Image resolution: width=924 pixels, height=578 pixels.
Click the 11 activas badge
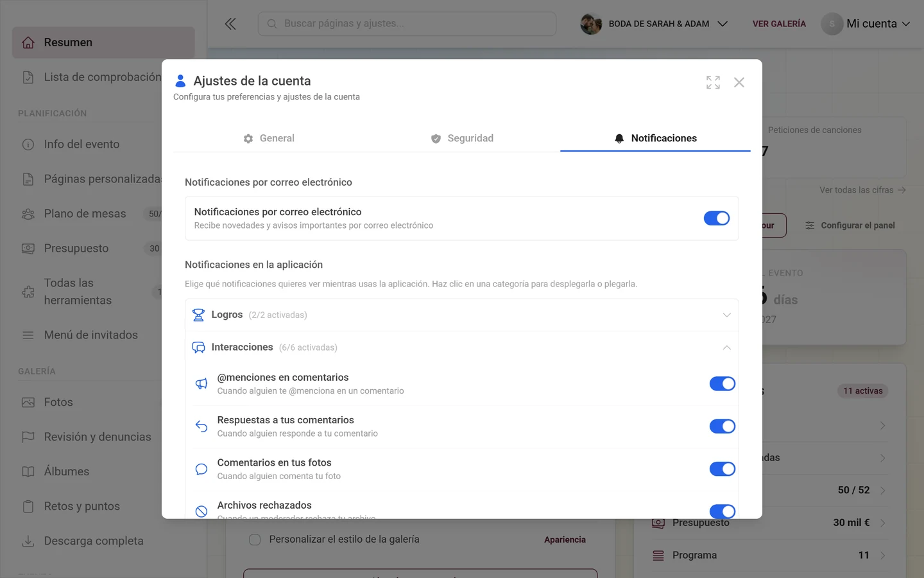pyautogui.click(x=863, y=391)
